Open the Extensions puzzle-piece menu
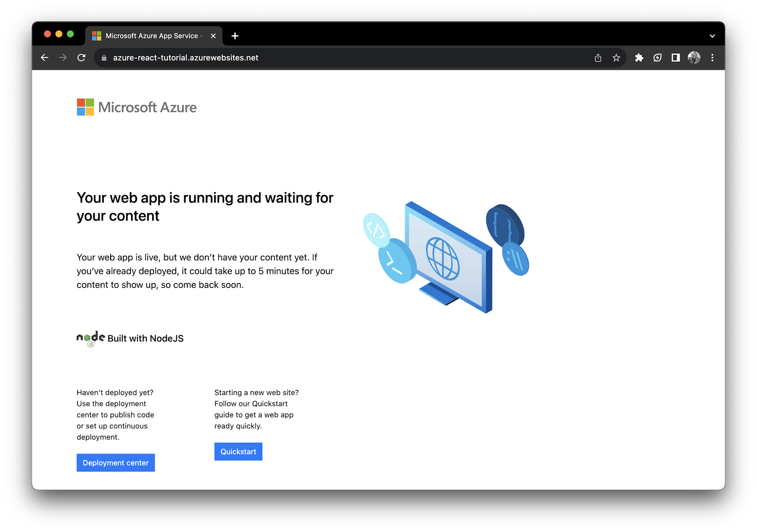Viewport: 757px width, 532px height. (x=639, y=58)
